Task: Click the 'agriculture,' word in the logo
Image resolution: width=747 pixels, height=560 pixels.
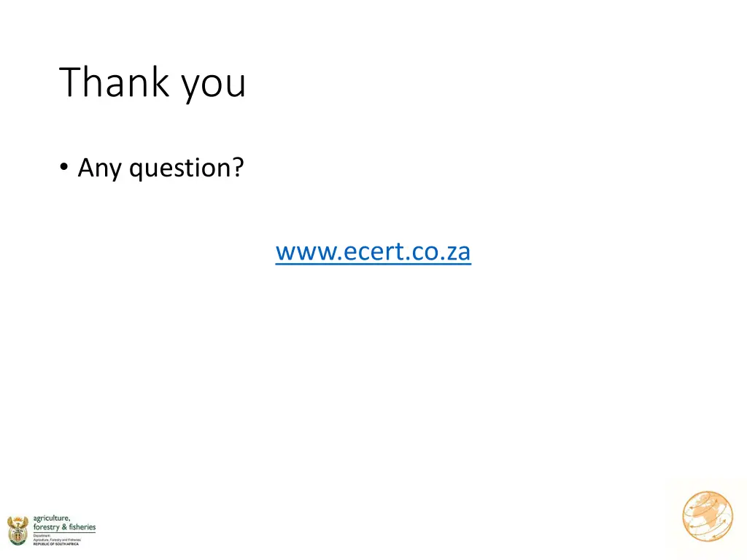Action: (52, 518)
